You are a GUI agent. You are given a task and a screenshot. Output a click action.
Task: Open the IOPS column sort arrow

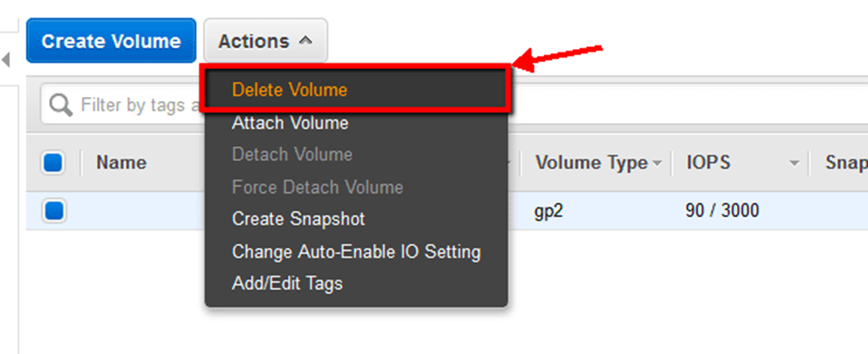794,164
